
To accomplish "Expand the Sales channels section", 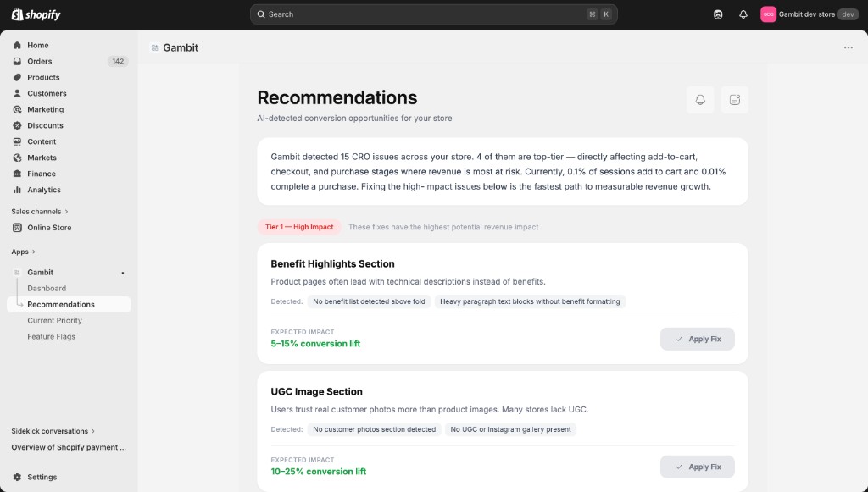I will click(x=39, y=211).
